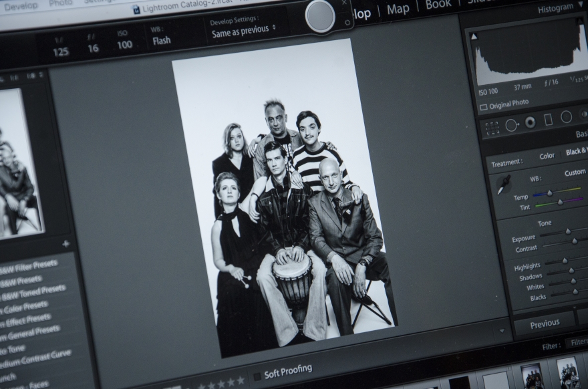Select the Crop Overlay tool
588x389 pixels.
point(492,126)
